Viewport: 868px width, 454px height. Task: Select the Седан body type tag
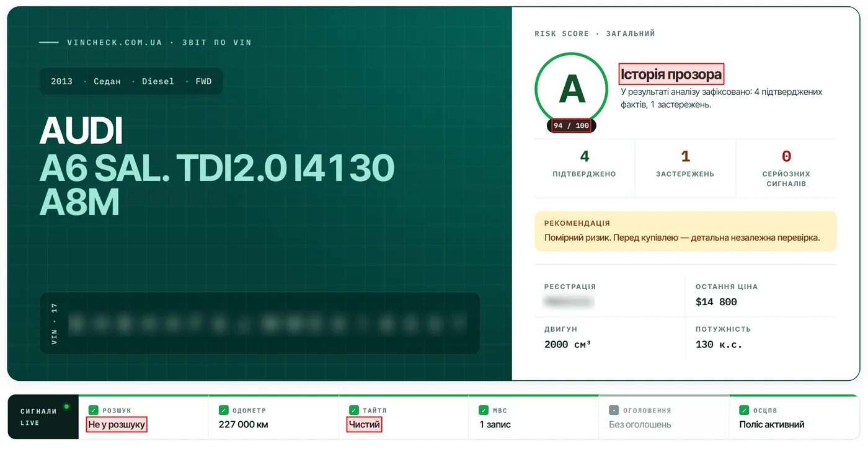[107, 81]
